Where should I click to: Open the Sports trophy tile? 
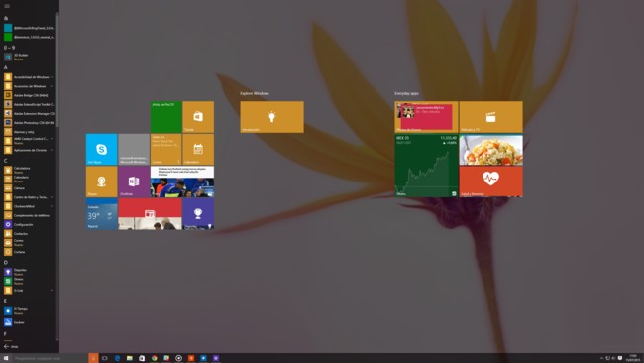(x=198, y=214)
